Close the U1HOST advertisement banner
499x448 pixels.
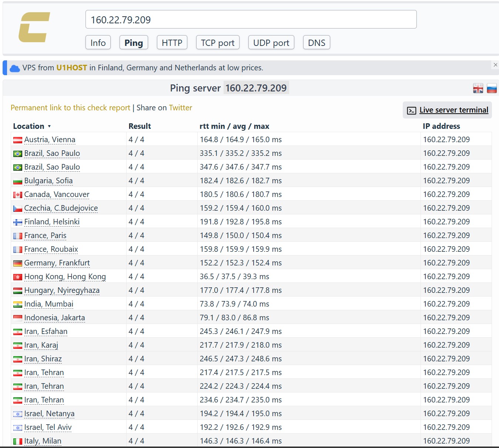click(495, 65)
